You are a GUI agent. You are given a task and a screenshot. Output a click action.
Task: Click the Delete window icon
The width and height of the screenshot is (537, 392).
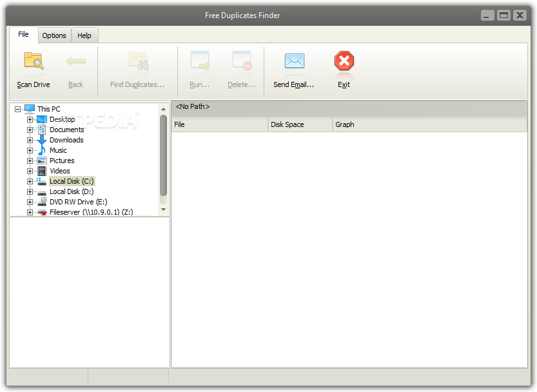(x=242, y=61)
